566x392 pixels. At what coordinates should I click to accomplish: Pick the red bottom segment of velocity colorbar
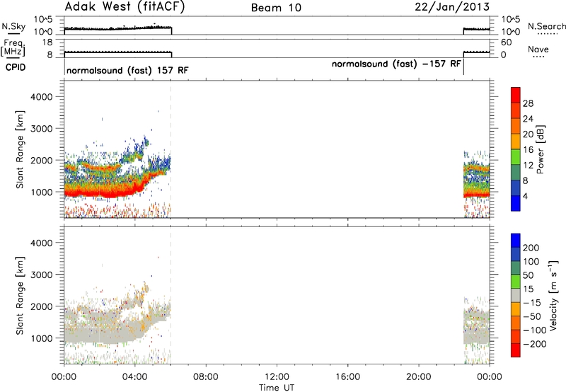point(516,350)
